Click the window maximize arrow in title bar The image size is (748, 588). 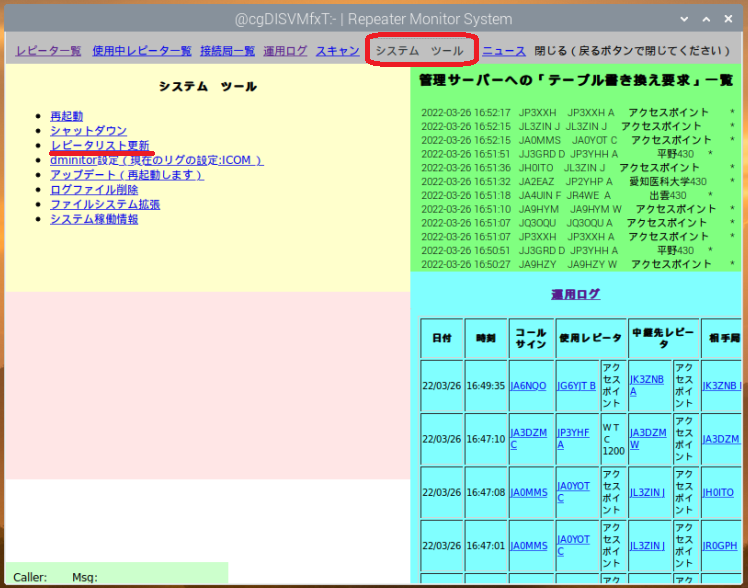[x=706, y=19]
